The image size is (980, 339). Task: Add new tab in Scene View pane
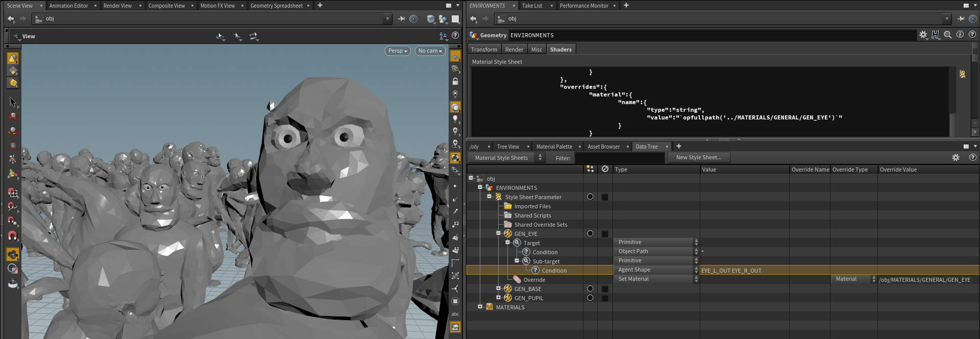[x=320, y=6]
